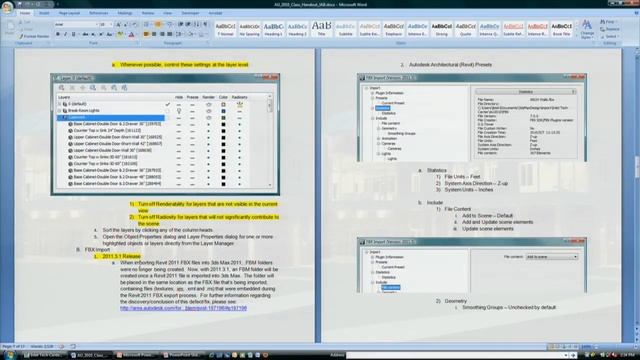Expand the Styles gallery More arrow
Image resolution: width=640 pixels, height=360 pixels.
[x=576, y=36]
